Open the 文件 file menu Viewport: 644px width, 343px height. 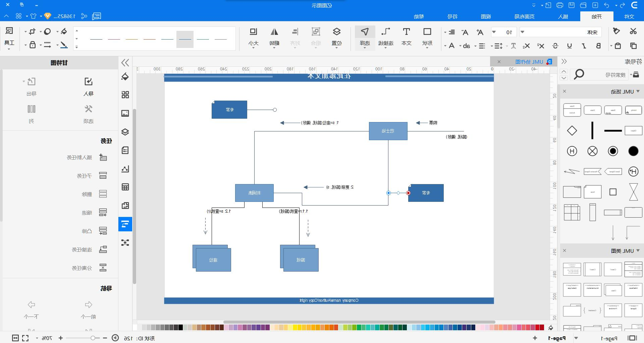pos(629,16)
